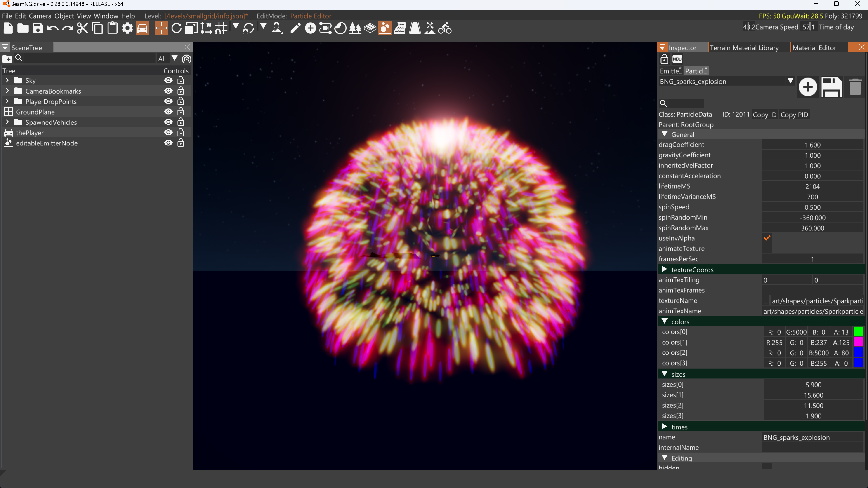
Task: Switch to Terrain Material Library tab
Action: [x=744, y=48]
